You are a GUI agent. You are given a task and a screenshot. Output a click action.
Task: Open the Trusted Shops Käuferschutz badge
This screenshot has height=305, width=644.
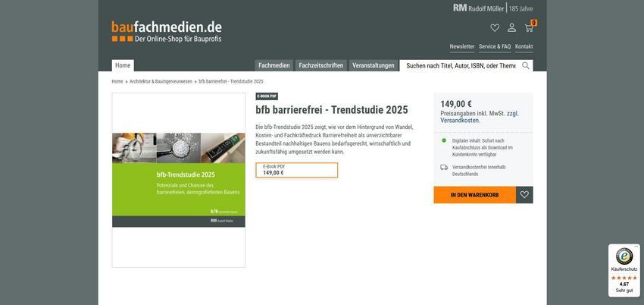(624, 269)
